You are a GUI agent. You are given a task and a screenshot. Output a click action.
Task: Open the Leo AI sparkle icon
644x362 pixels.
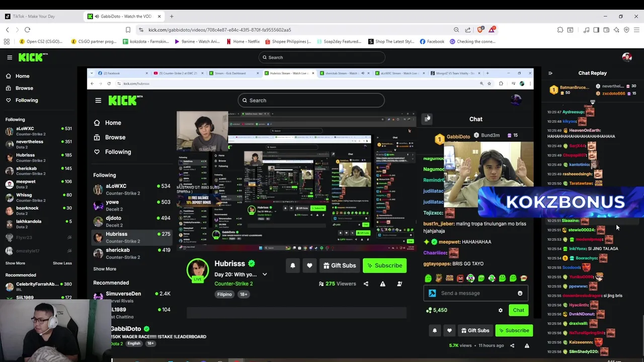[616, 30]
